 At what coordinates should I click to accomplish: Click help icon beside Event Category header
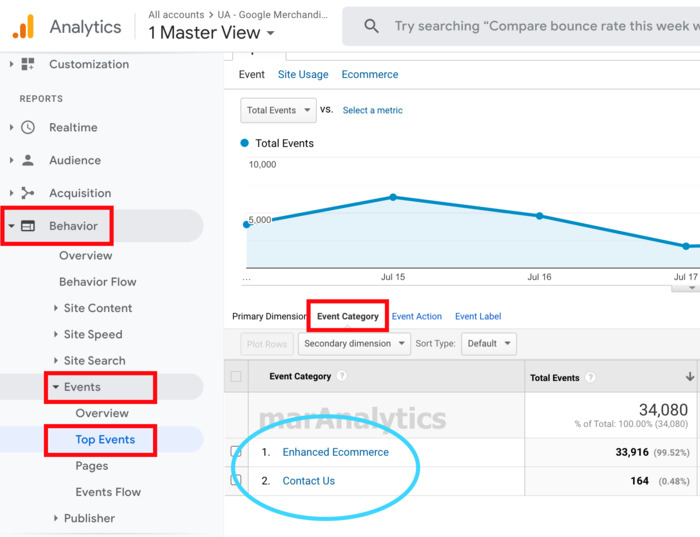tap(342, 376)
